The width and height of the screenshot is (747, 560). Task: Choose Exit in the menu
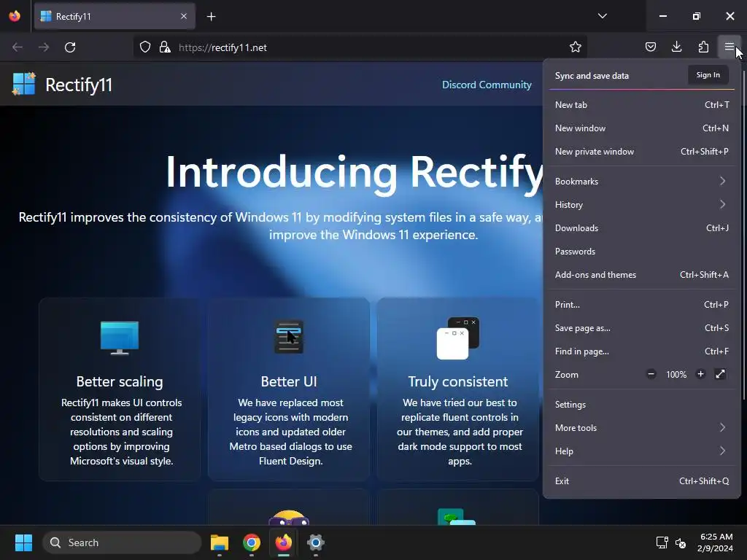tap(642, 481)
